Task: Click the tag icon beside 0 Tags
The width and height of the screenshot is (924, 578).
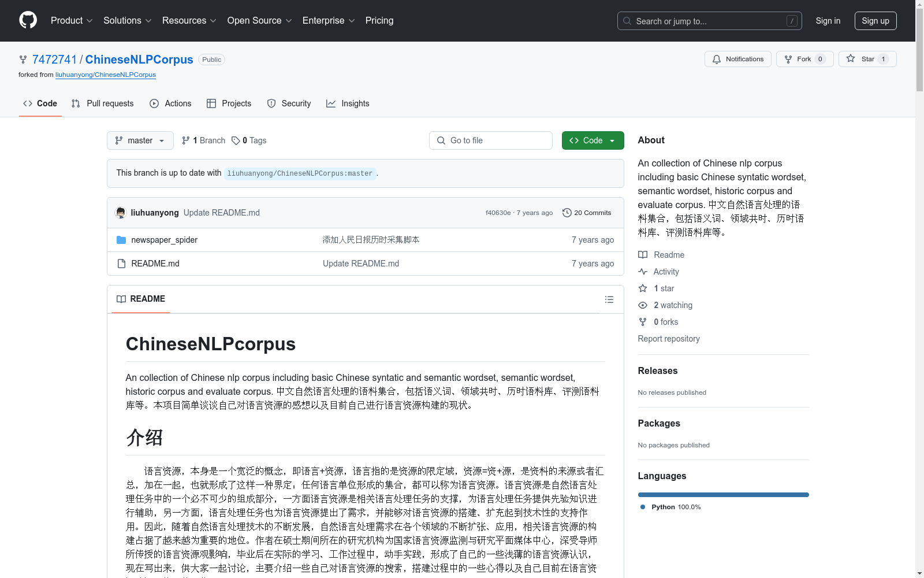Action: pos(236,140)
